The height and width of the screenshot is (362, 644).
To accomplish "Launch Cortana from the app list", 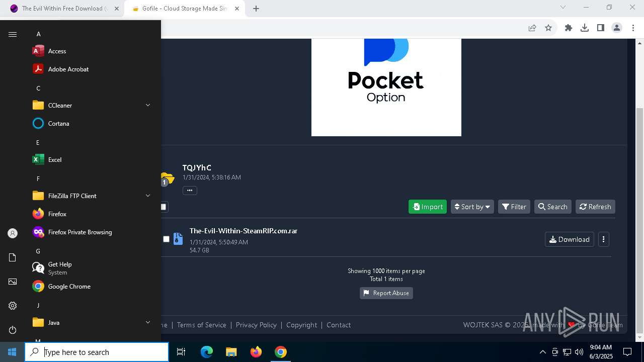I will [91, 124].
